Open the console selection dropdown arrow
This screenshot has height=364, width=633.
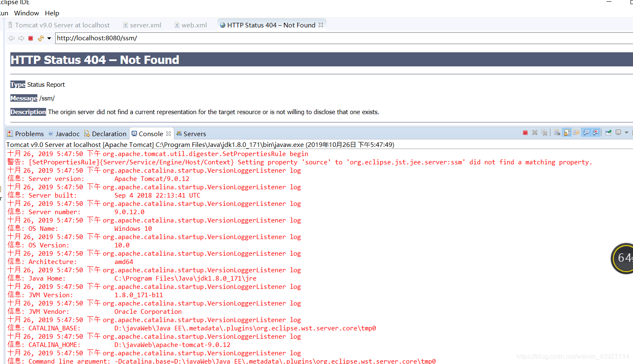click(626, 133)
